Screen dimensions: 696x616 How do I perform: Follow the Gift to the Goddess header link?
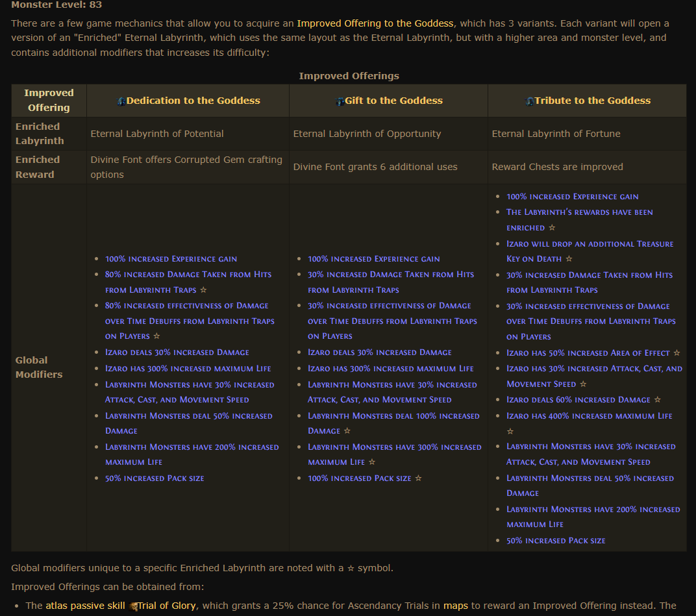[393, 101]
